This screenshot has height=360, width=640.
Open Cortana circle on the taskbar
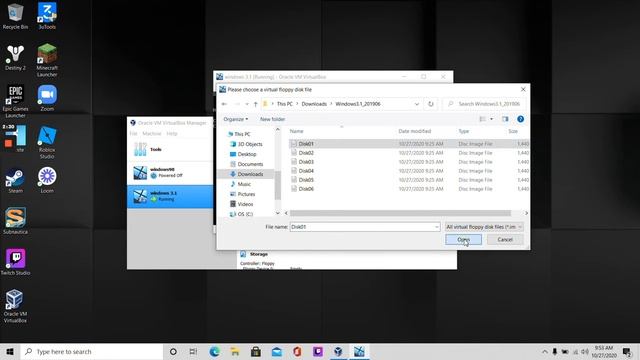click(x=173, y=351)
